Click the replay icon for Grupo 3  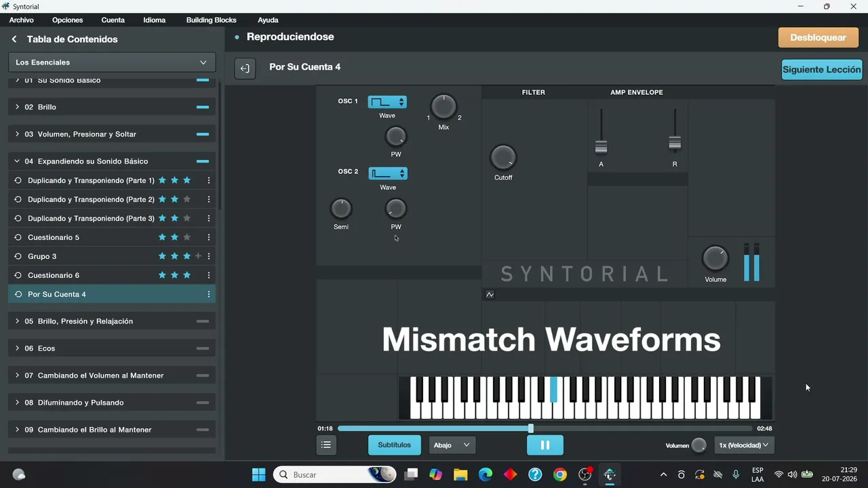[x=18, y=256]
